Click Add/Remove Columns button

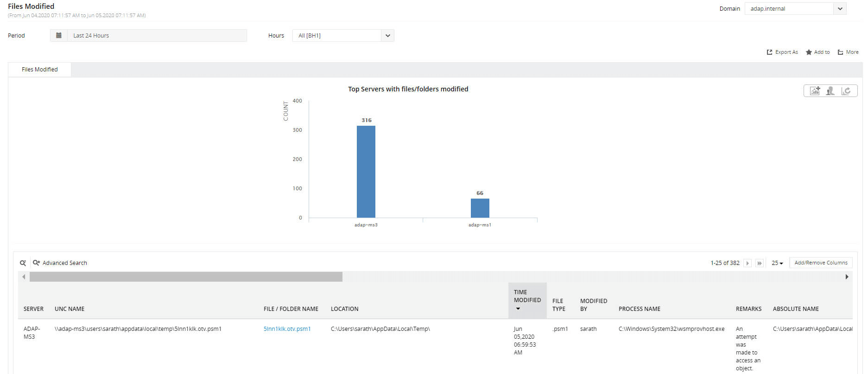click(821, 263)
